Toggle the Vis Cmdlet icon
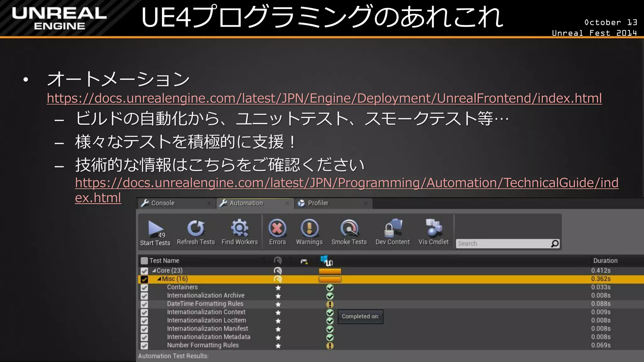Image resolution: width=644 pixels, height=362 pixels. 434,228
